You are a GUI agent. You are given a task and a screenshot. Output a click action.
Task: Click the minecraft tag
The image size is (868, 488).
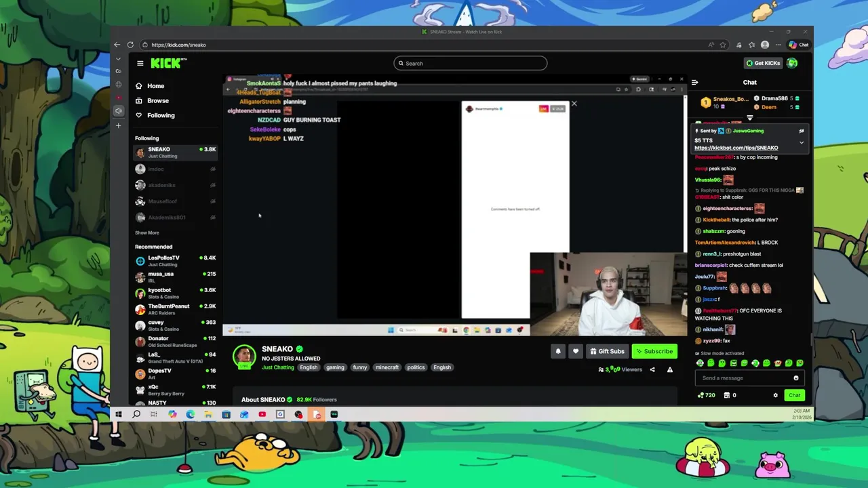click(x=387, y=367)
